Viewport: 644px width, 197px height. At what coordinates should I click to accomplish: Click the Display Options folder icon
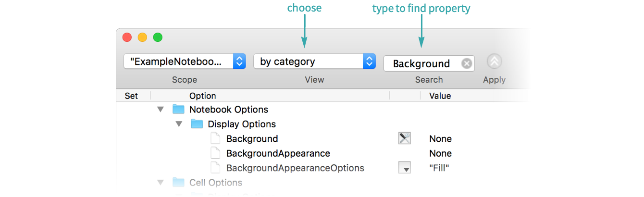[197, 124]
